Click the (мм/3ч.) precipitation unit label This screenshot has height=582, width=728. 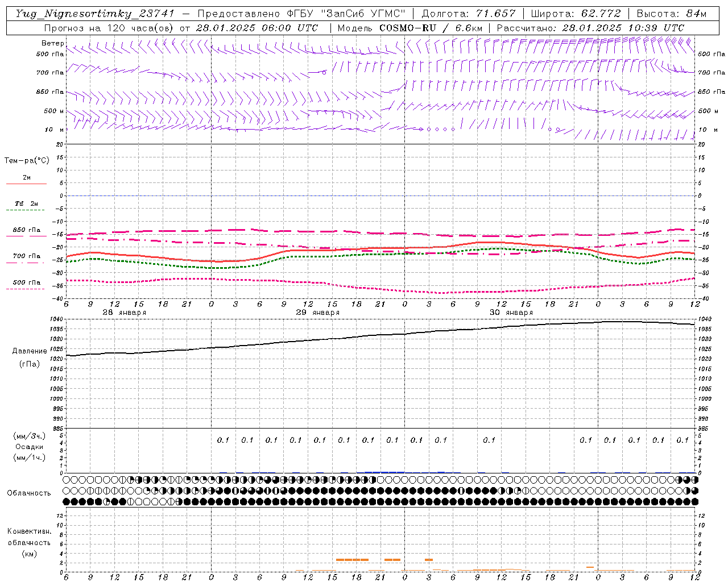tap(30, 436)
